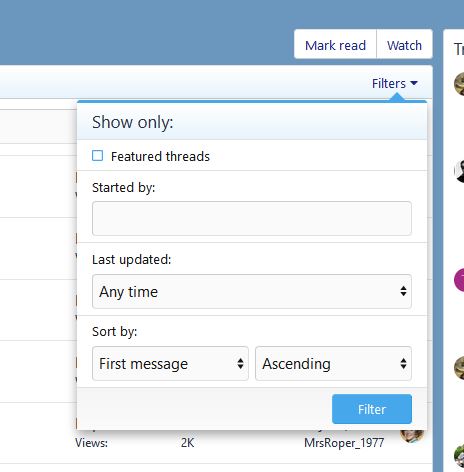Click the Ascending selector arrows icon
Image resolution: width=464 pixels, height=472 pixels.
403,363
